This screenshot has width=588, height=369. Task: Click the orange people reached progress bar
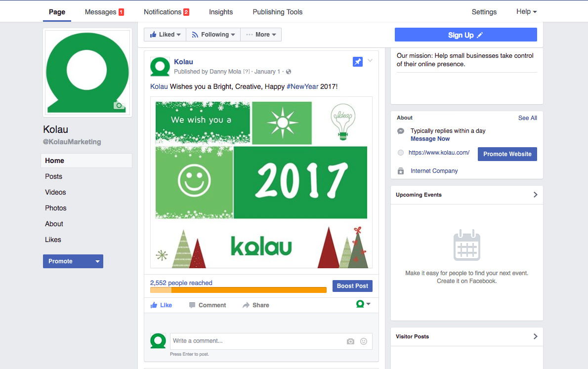(238, 290)
